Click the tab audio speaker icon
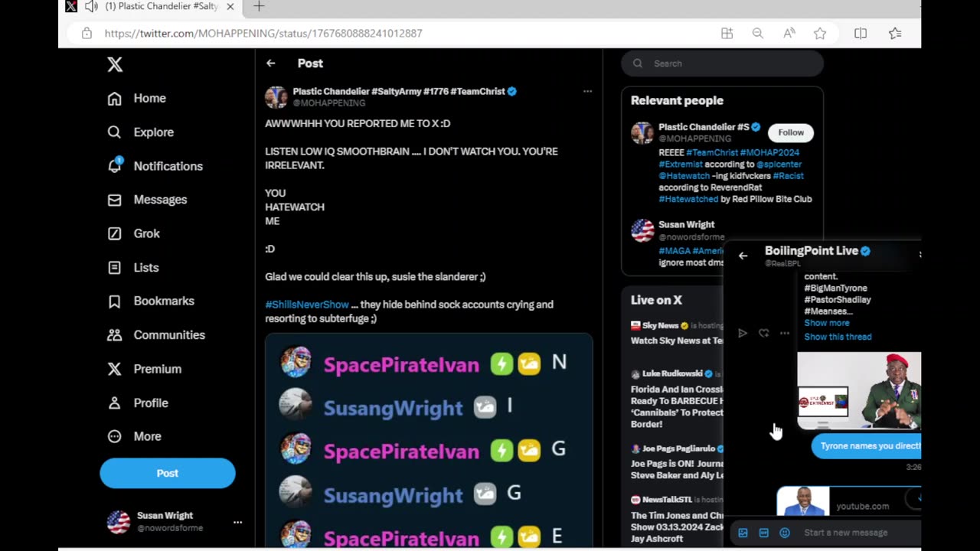The image size is (980, 551). pyautogui.click(x=91, y=6)
